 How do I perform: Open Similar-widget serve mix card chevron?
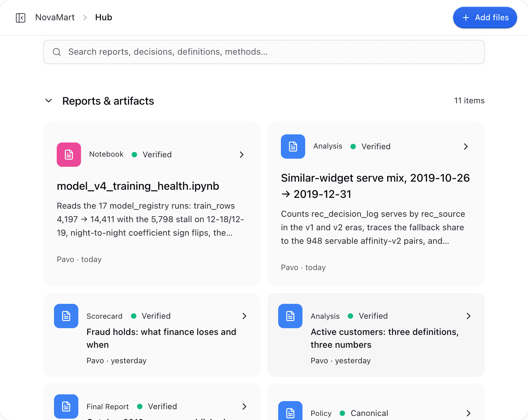coord(466,147)
